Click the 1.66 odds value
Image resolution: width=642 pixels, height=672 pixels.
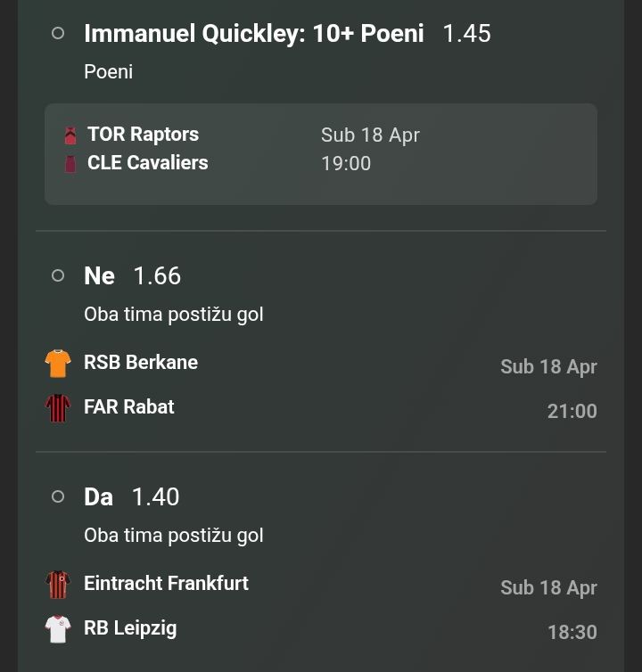click(x=157, y=276)
